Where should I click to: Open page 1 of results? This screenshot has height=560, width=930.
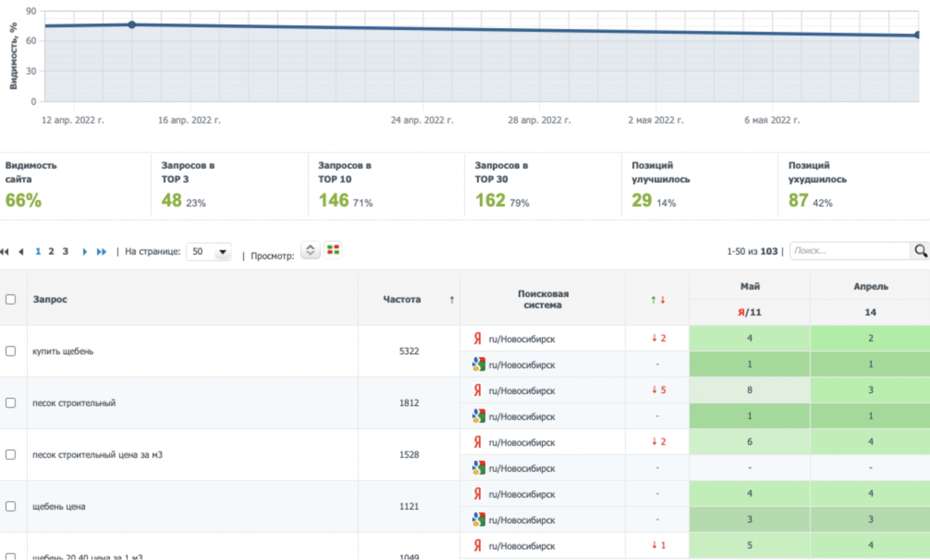(38, 251)
